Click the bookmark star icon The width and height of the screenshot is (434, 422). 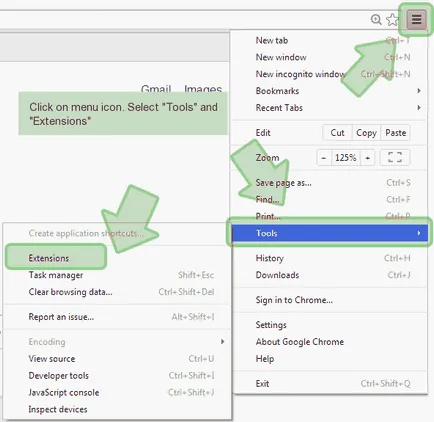click(x=392, y=20)
